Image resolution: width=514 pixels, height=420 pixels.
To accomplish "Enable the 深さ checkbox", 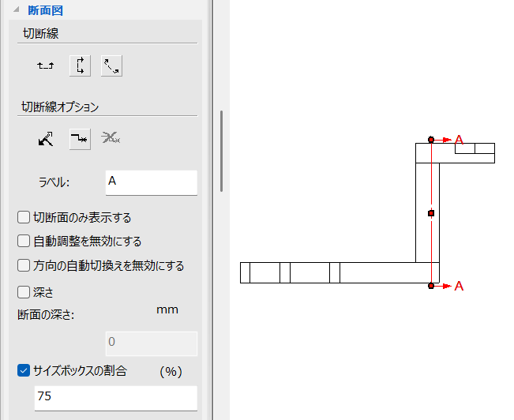I will 24,292.
